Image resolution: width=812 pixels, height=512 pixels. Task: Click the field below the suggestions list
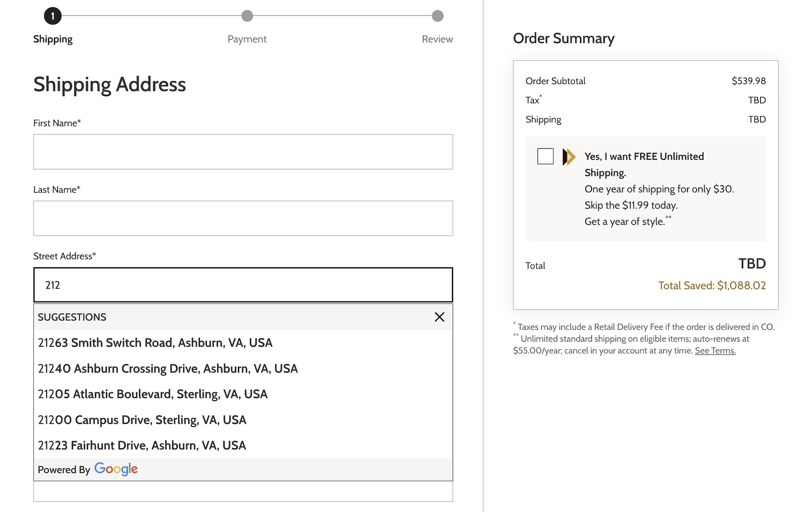coord(243,492)
